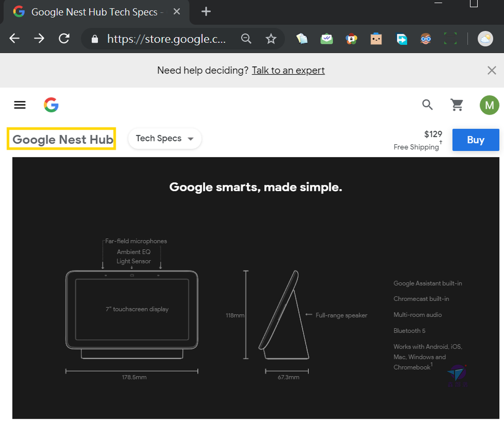Click the Far-field microphones label
The width and height of the screenshot is (504, 422).
pyautogui.click(x=136, y=241)
